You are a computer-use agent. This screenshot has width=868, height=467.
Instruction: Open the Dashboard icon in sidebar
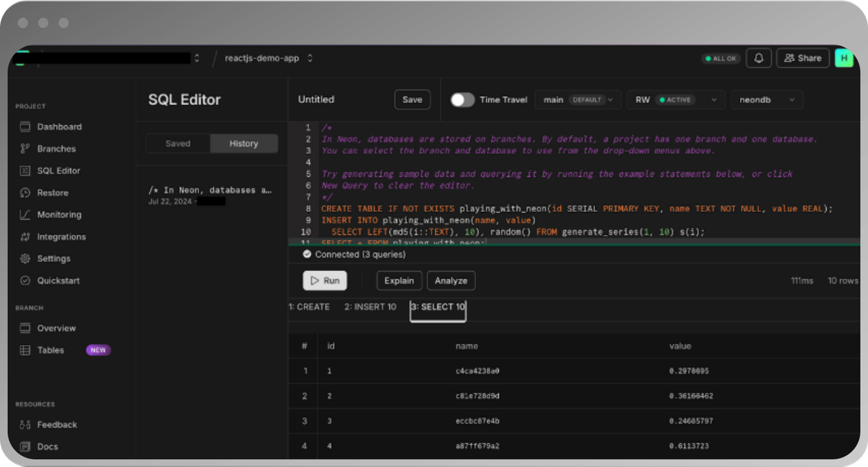pos(25,127)
